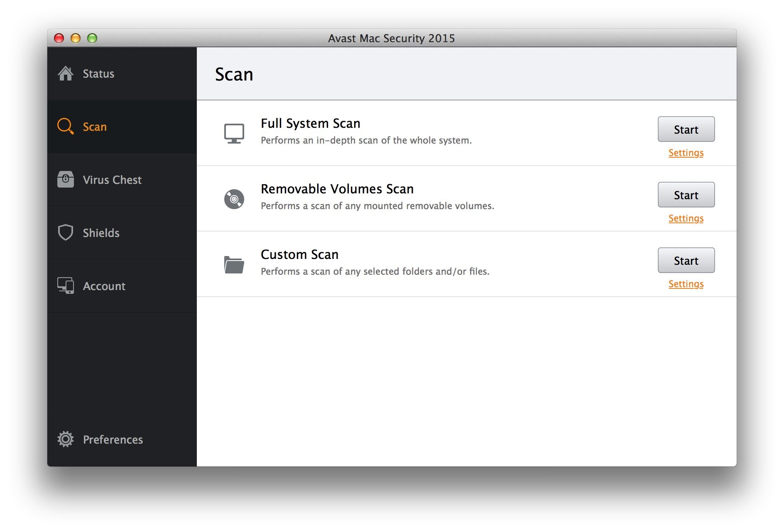Select the Virus Chest sidebar entry
Screen dimensions: 784x532
point(112,180)
